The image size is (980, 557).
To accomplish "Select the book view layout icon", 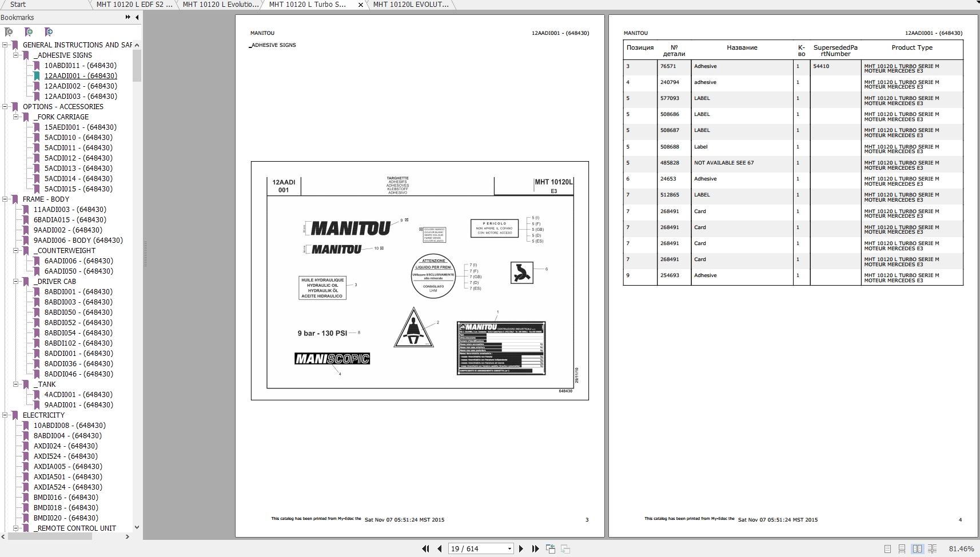I will pos(933,548).
